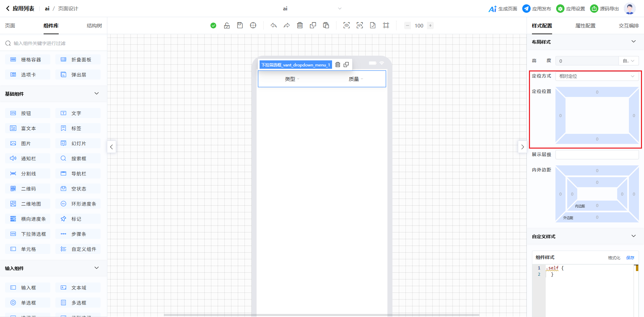Click the 格式化 link in 组件样式
644x317 pixels.
614,258
